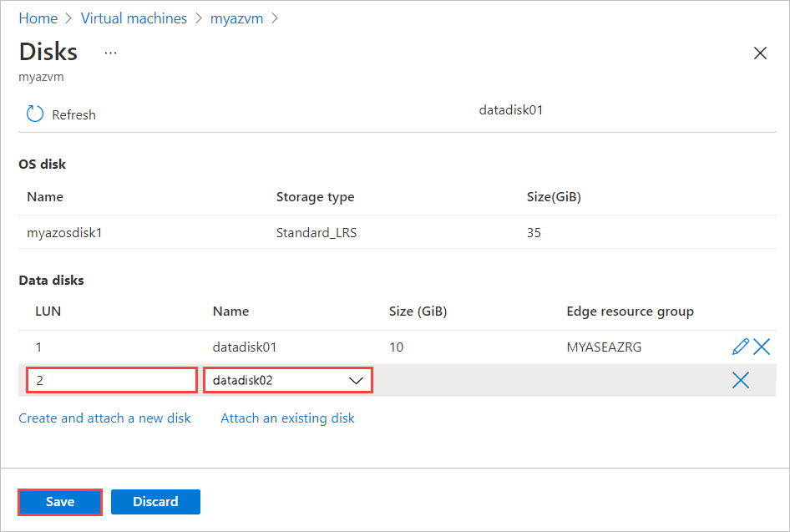The height and width of the screenshot is (532, 790).
Task: Attach an existing disk
Action: [x=287, y=418]
